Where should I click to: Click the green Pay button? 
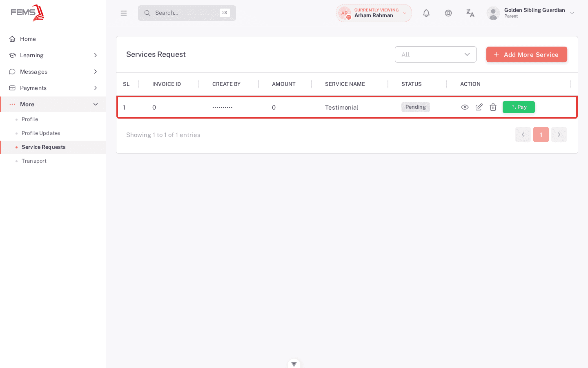(519, 107)
